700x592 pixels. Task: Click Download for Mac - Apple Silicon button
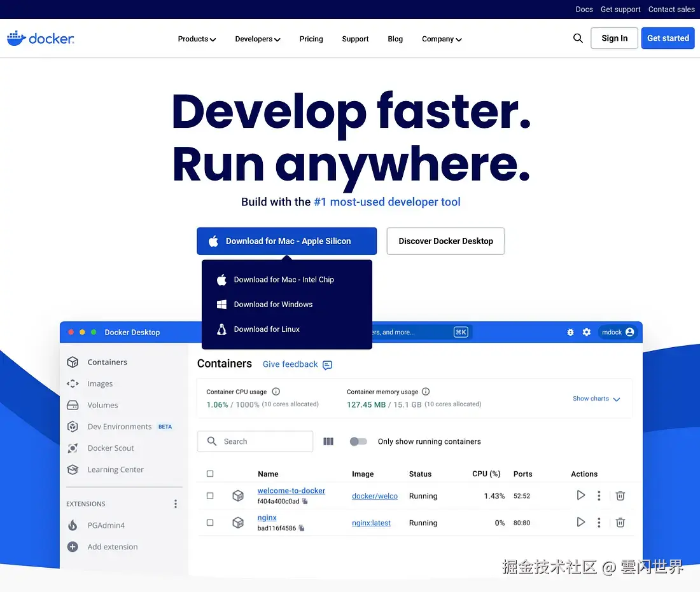(x=286, y=241)
